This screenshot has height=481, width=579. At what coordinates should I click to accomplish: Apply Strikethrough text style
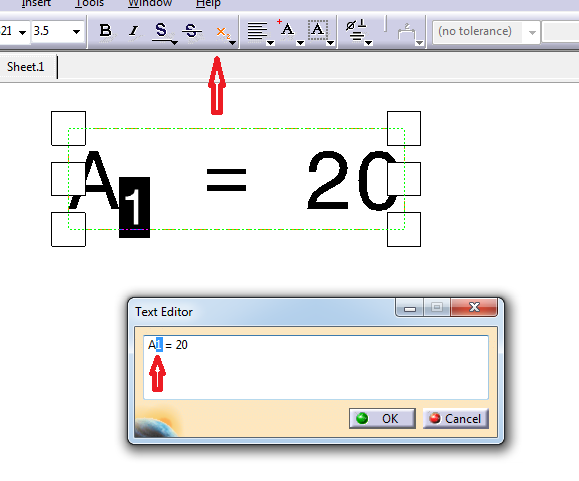coord(191,31)
